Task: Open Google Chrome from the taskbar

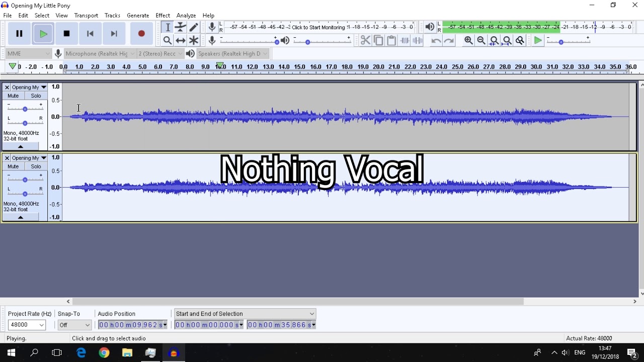Action: coord(104,353)
